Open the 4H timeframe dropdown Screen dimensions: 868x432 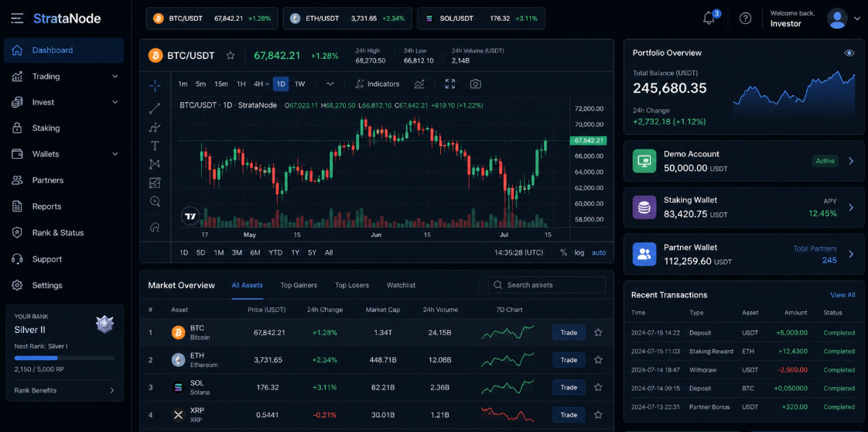click(261, 84)
